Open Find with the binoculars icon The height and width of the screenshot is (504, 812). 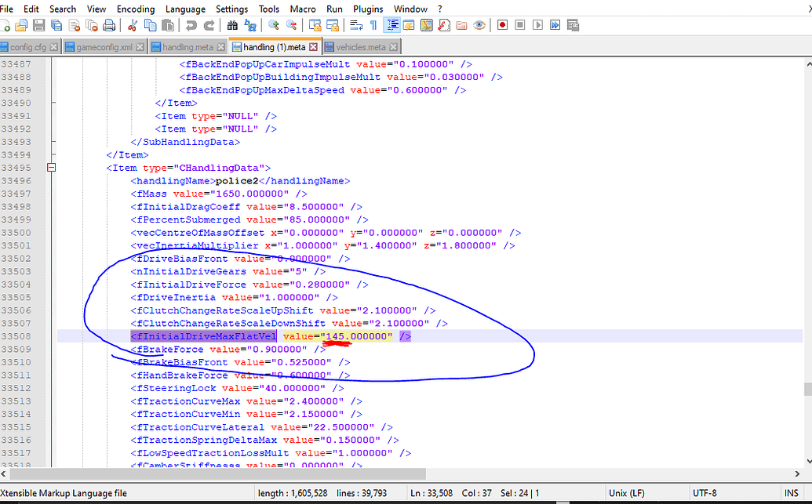(x=232, y=25)
